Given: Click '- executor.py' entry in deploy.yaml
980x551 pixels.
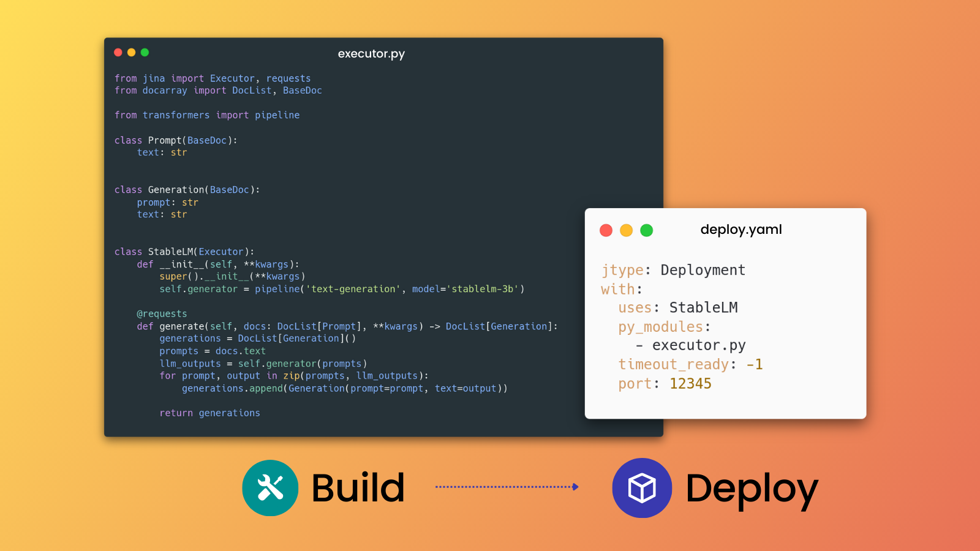Looking at the screenshot, I should pos(690,345).
